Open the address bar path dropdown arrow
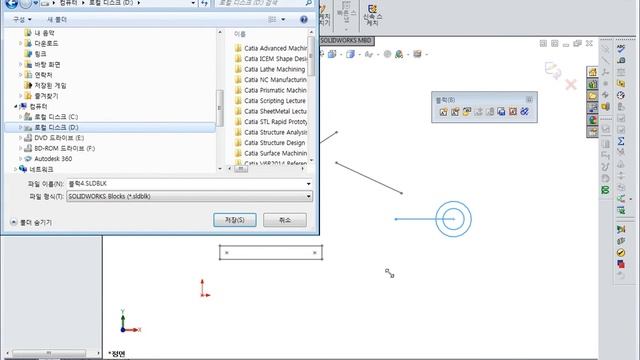The width and height of the screenshot is (640, 360). tap(193, 3)
